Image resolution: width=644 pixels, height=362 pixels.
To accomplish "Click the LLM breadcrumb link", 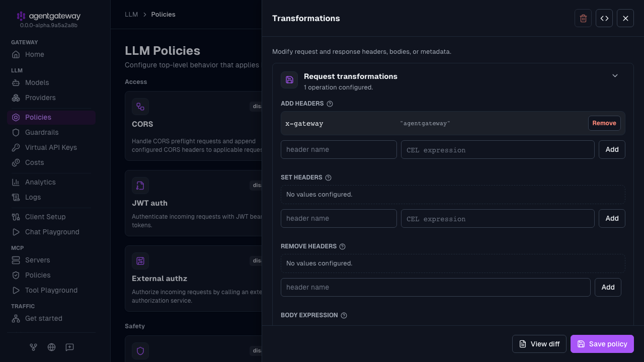I will [131, 14].
